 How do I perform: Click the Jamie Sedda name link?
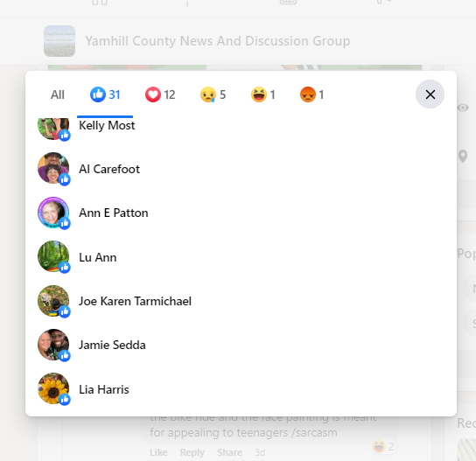[x=112, y=345]
